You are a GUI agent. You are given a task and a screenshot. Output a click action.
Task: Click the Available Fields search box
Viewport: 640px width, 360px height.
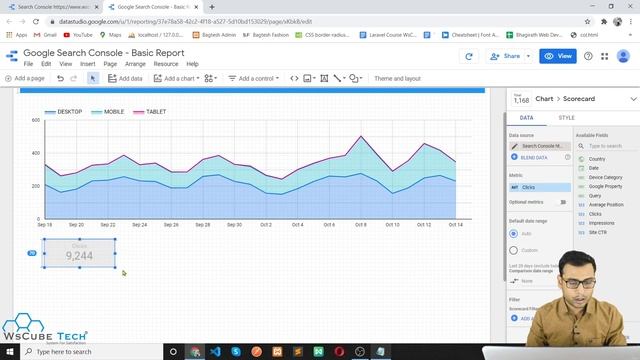tap(607, 146)
